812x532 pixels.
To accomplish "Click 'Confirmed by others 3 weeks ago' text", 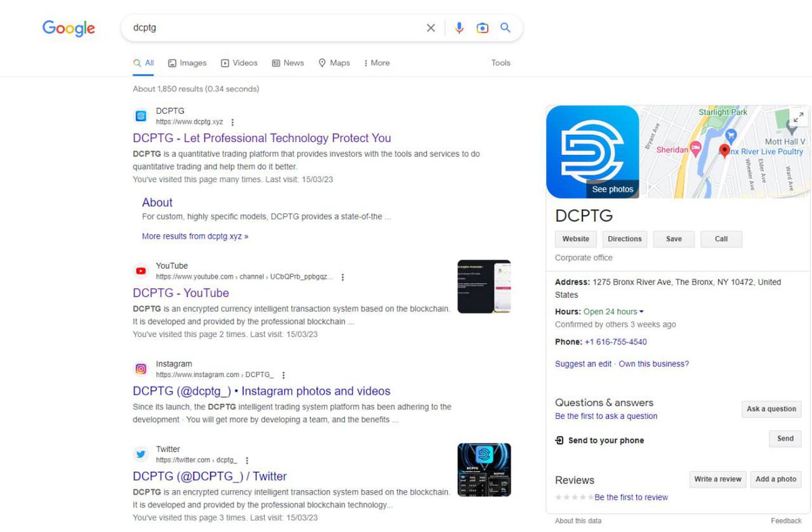I will [615, 325].
